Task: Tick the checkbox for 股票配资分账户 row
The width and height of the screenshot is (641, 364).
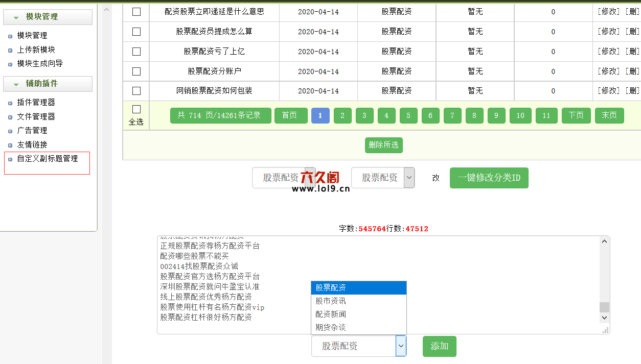Action: [x=136, y=71]
